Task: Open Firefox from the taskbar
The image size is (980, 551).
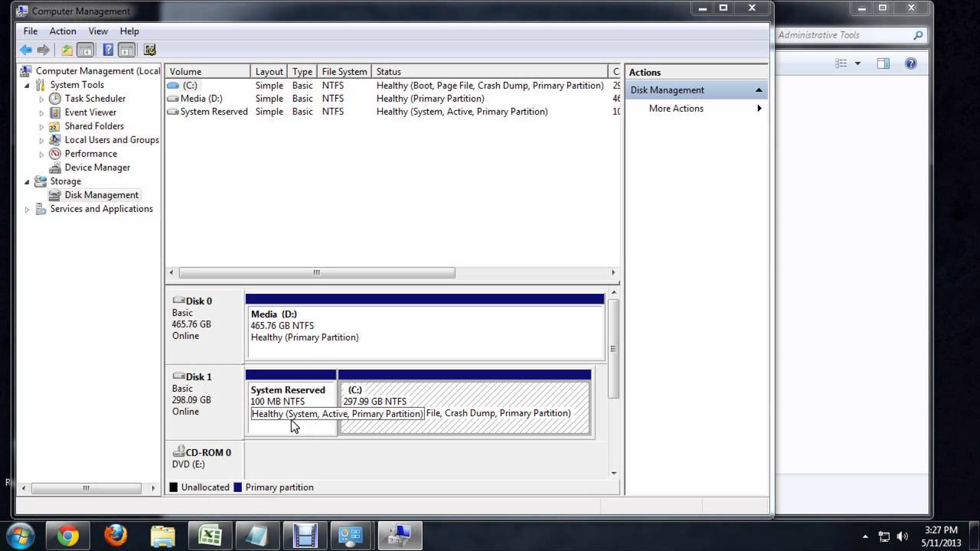Action: click(116, 536)
